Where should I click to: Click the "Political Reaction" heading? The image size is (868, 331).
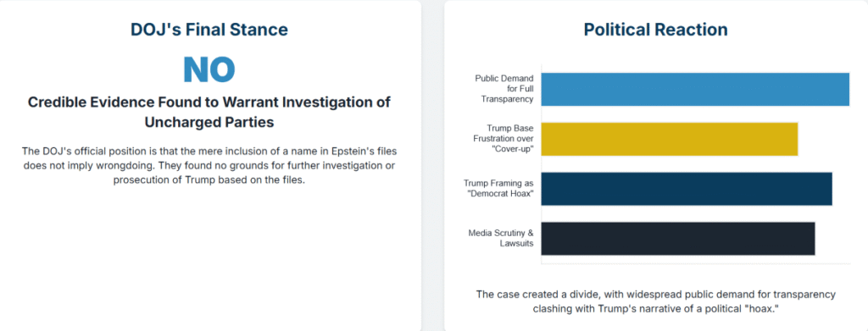click(x=655, y=30)
